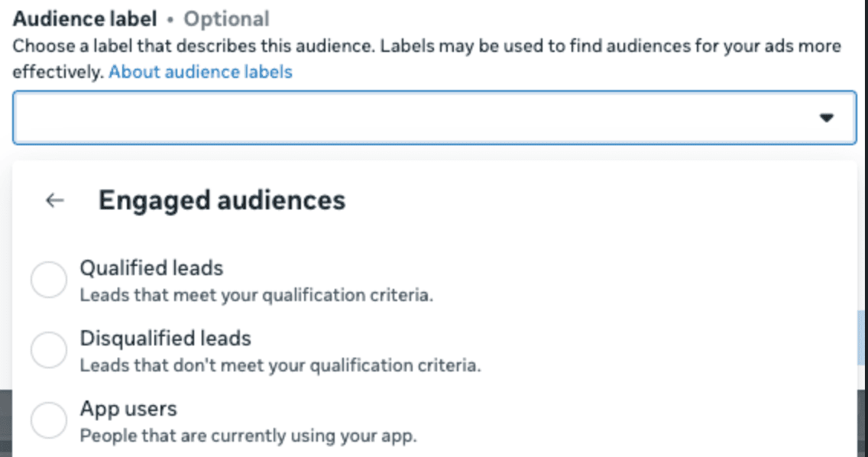Click the dropdown caret in the Audience label field

tap(827, 118)
